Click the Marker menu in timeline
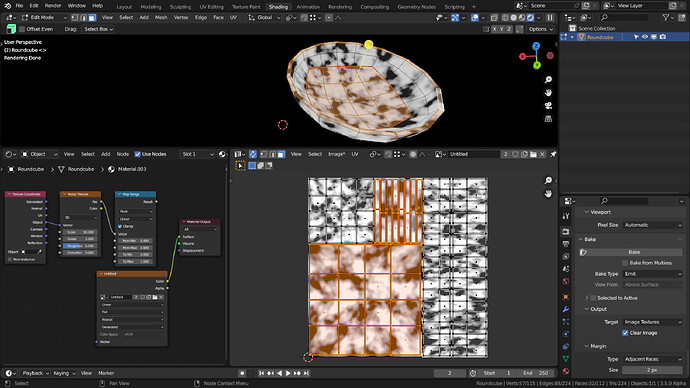 point(106,373)
